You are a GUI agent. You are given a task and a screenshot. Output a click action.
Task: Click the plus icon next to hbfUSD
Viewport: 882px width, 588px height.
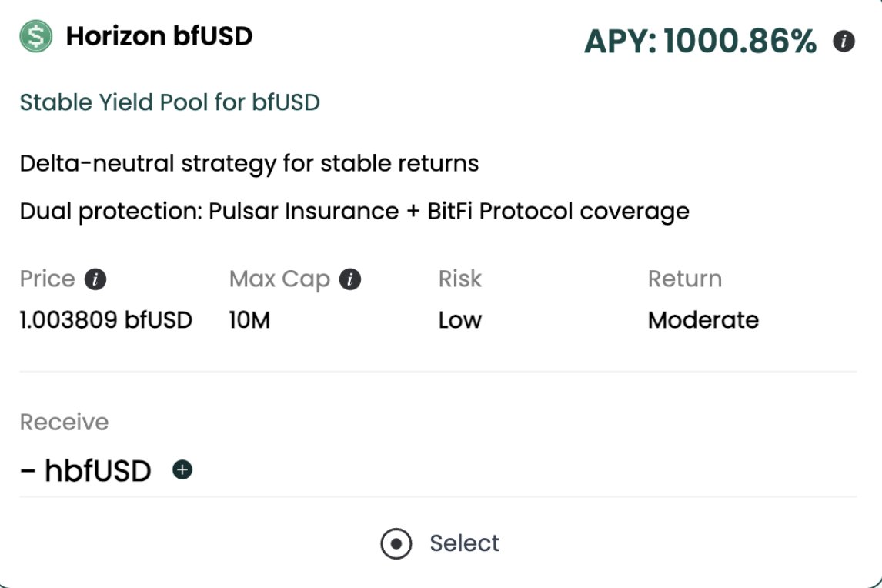[182, 469]
